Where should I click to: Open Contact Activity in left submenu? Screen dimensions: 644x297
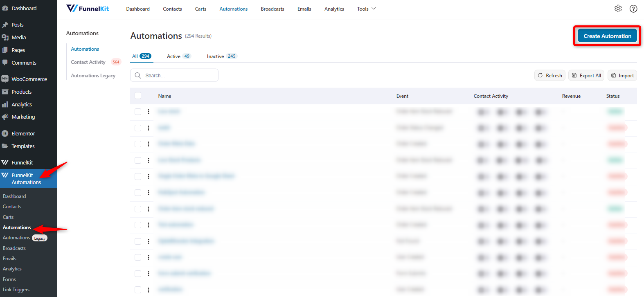click(x=88, y=62)
